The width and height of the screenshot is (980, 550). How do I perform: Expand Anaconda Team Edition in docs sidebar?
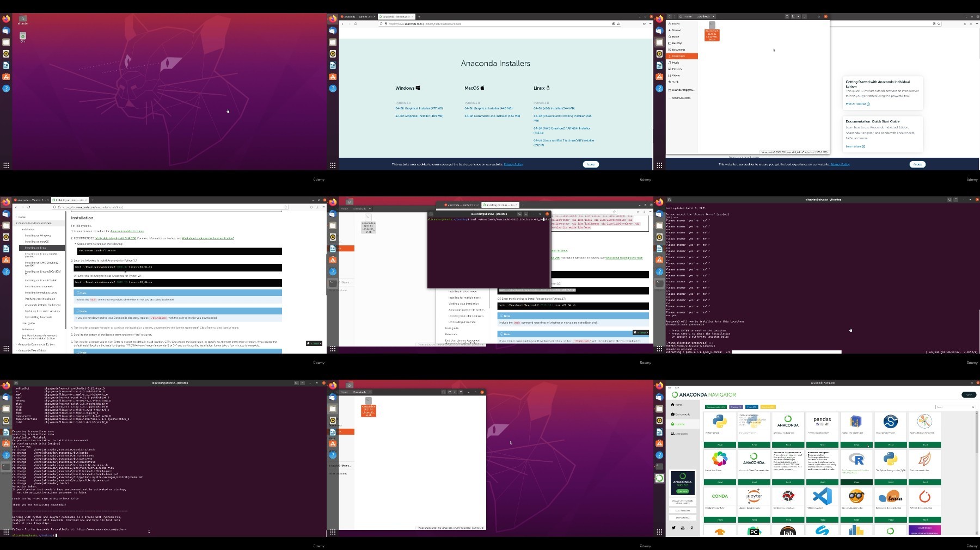pos(32,350)
